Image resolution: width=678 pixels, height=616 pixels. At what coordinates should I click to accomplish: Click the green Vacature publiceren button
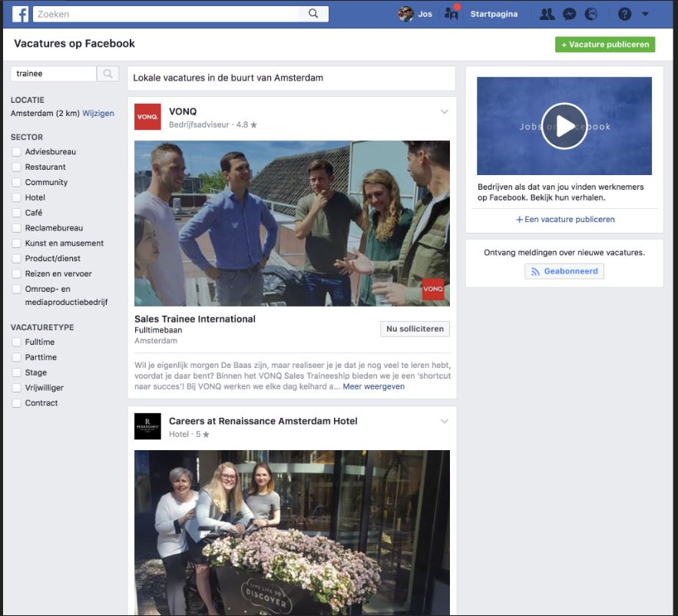coord(605,45)
